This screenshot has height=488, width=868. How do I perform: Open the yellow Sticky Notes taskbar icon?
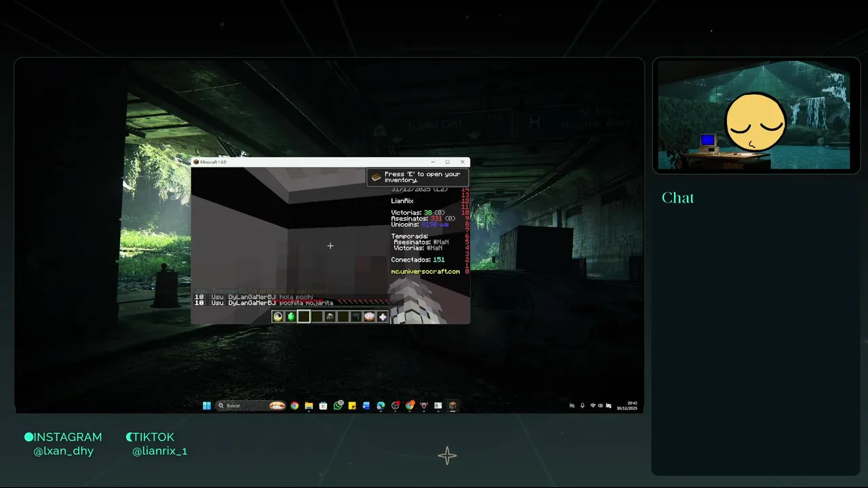point(352,405)
